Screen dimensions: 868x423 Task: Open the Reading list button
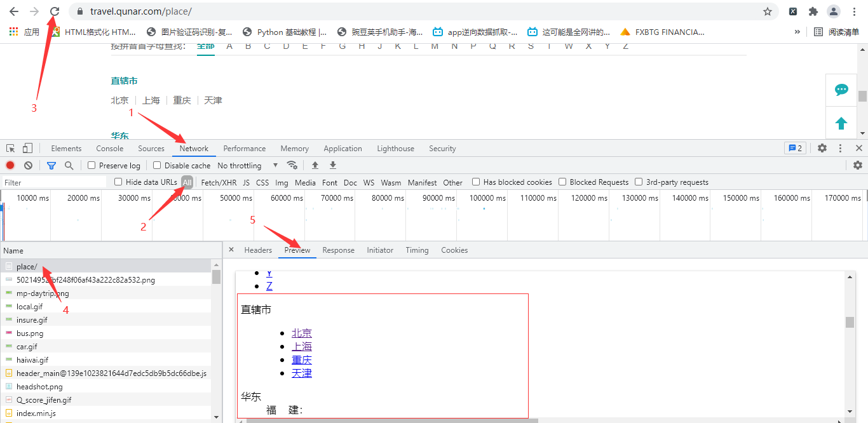click(837, 31)
